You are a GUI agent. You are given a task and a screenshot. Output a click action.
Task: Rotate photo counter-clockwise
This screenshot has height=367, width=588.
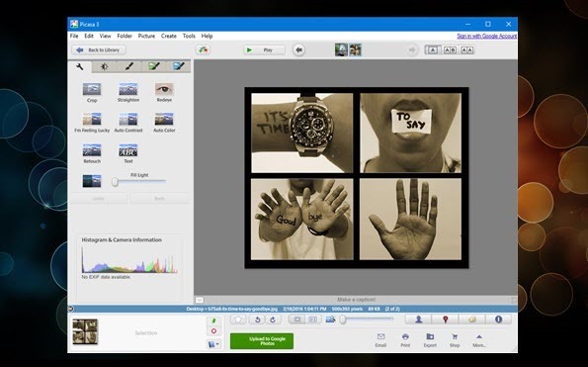[258, 320]
